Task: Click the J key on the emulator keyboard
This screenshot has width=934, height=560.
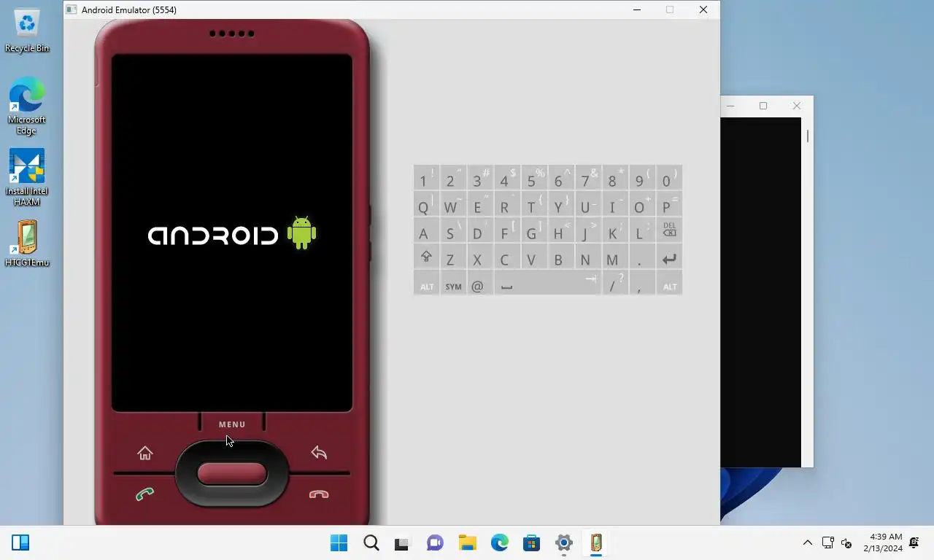Action: point(588,231)
